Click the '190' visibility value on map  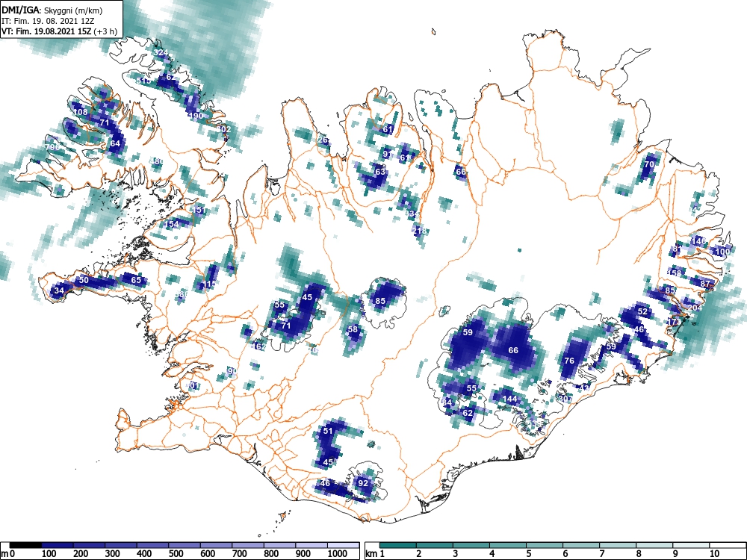[196, 116]
